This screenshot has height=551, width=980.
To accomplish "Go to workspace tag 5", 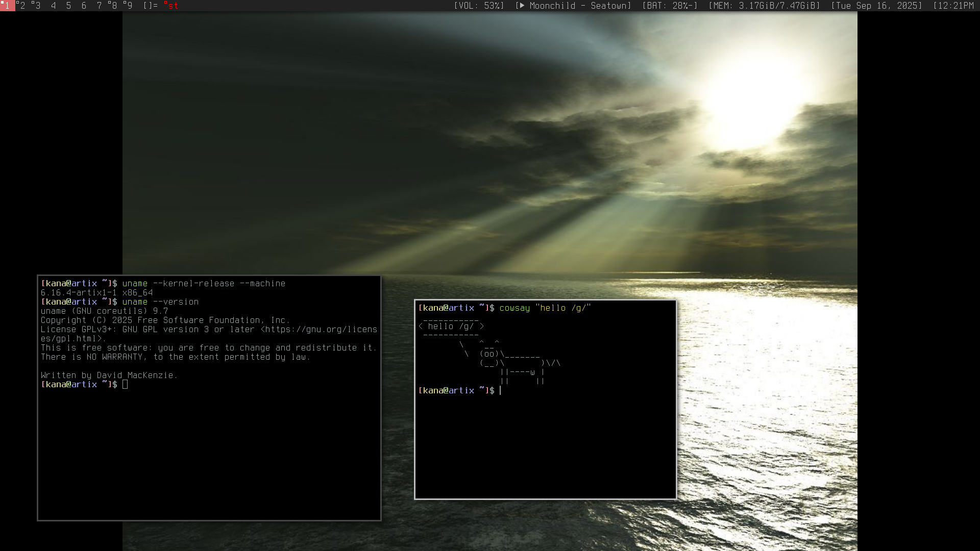I will tap(68, 6).
